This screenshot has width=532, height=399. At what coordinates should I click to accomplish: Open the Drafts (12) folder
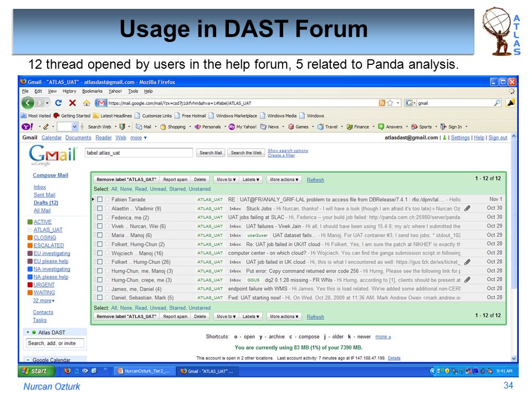coord(46,203)
